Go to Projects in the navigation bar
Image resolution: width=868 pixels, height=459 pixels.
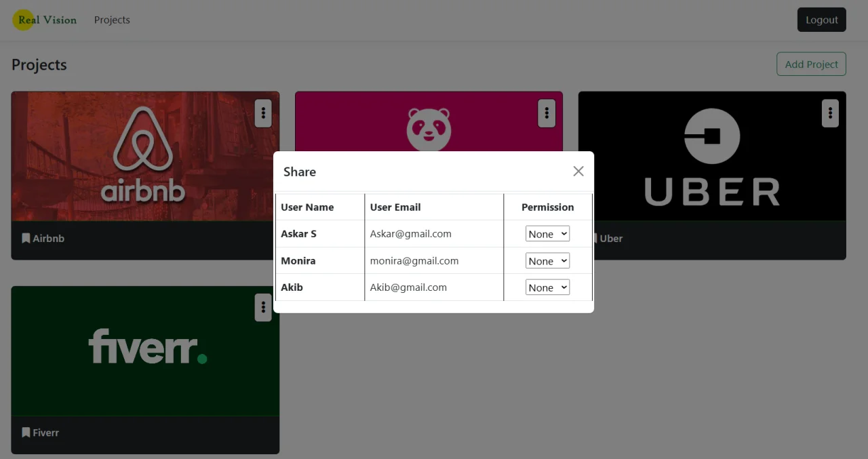tap(112, 20)
